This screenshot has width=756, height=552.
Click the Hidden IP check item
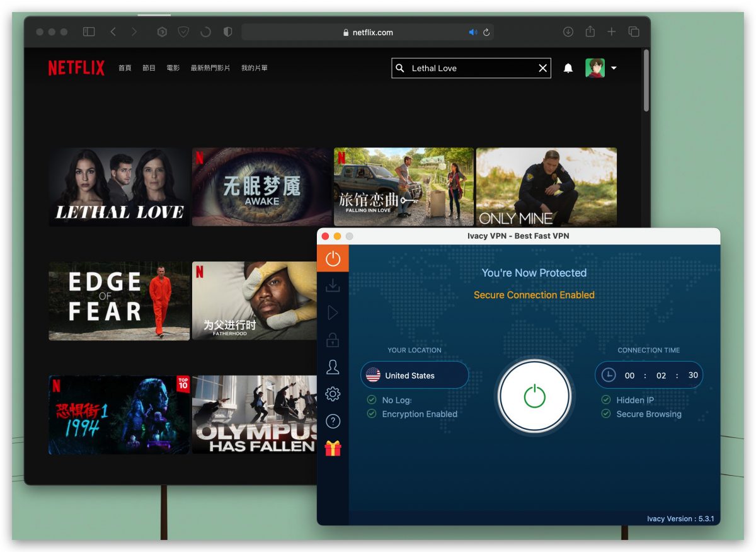tap(627, 400)
